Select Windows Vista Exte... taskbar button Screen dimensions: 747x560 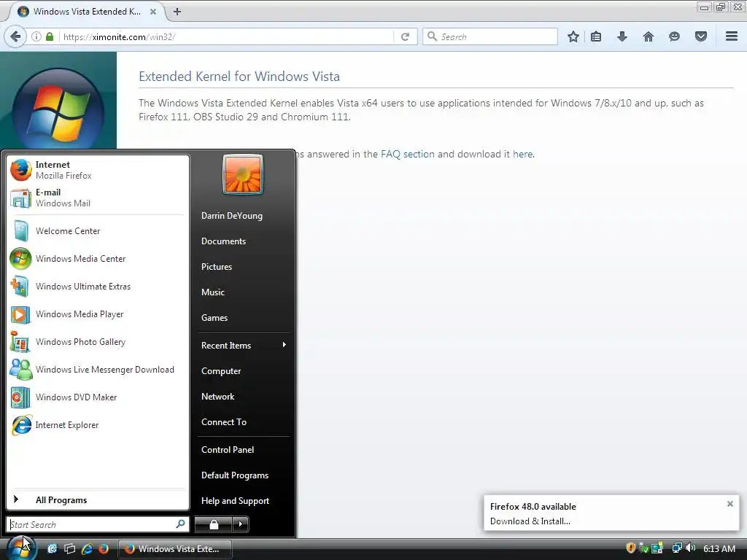coord(175,549)
